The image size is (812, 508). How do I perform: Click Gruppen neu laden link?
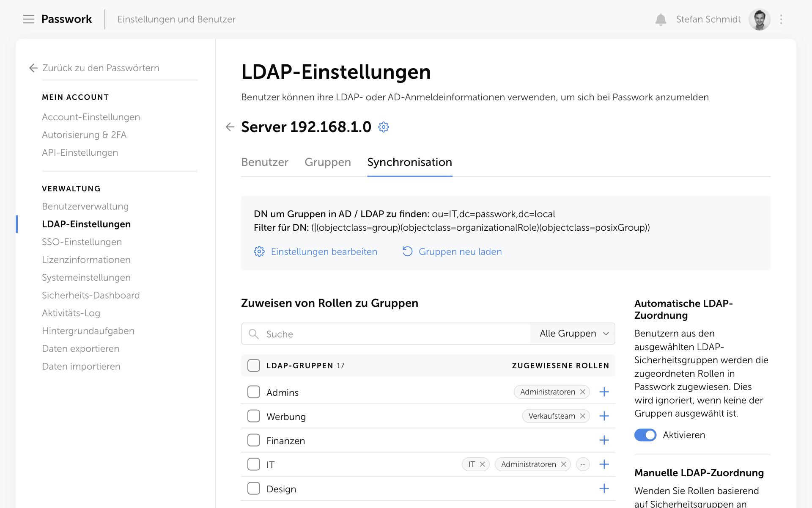pyautogui.click(x=460, y=251)
